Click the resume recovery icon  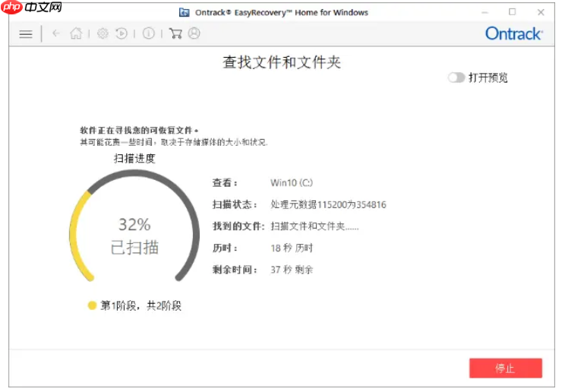[122, 33]
